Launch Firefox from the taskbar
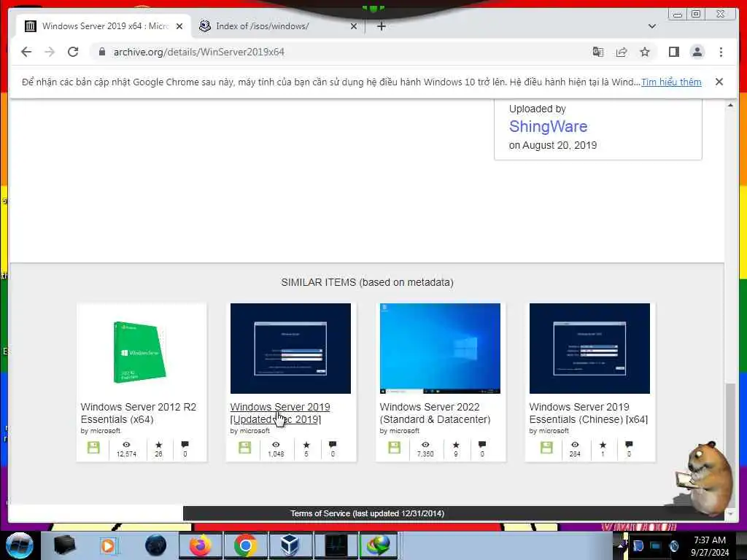The image size is (747, 560). click(x=200, y=545)
